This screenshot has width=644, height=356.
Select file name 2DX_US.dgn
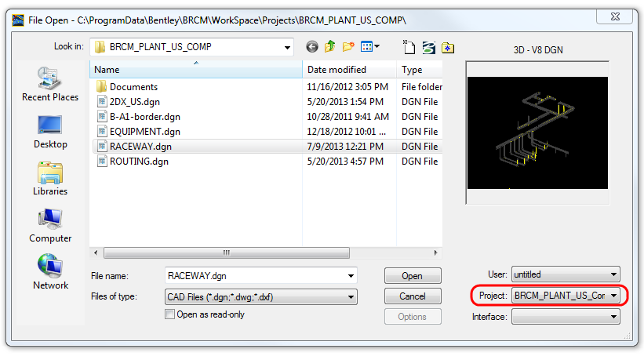tap(135, 102)
